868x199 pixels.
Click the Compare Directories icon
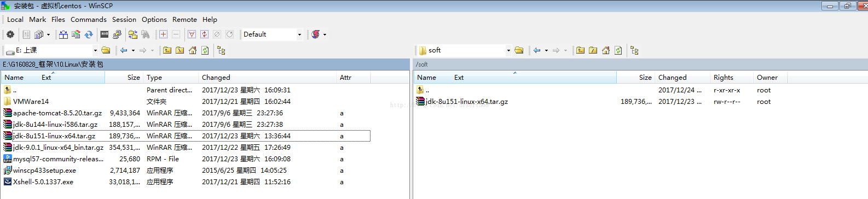click(63, 34)
